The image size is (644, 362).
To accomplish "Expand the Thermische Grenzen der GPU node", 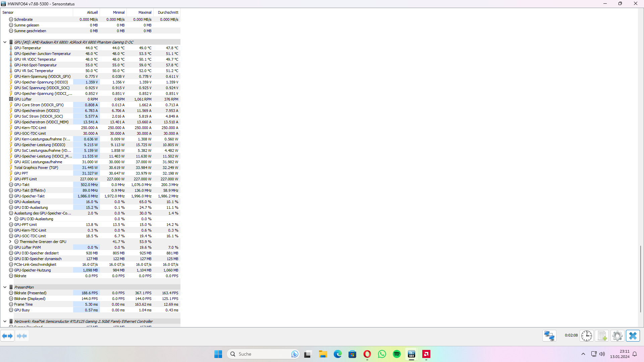I will tap(10, 242).
